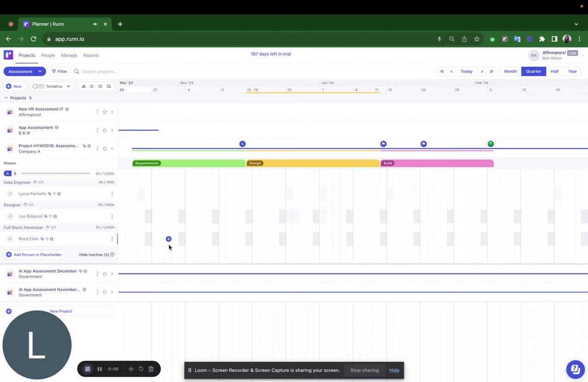Go to the Projects tab
Image resolution: width=588 pixels, height=382 pixels.
(x=27, y=55)
